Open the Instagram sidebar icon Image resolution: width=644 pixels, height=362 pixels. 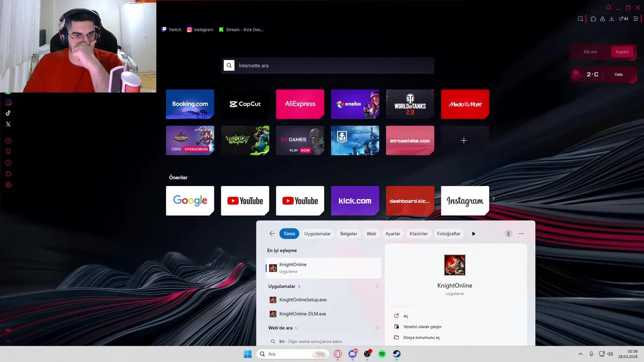(x=8, y=102)
